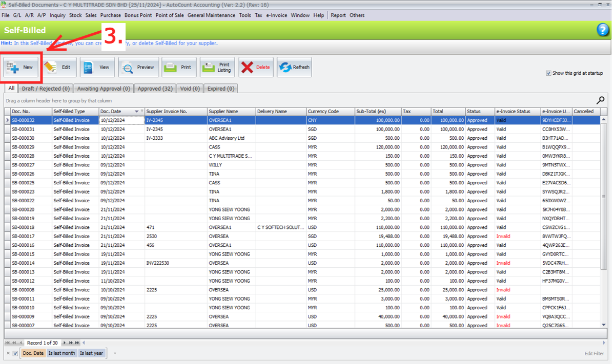Go to the last record in navigator
This screenshot has width=615, height=364.
click(x=77, y=342)
